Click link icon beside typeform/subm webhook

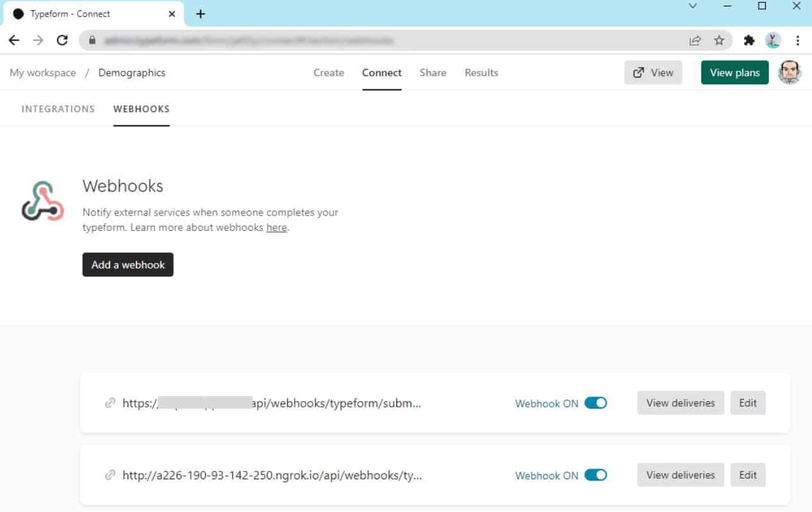[x=110, y=404]
